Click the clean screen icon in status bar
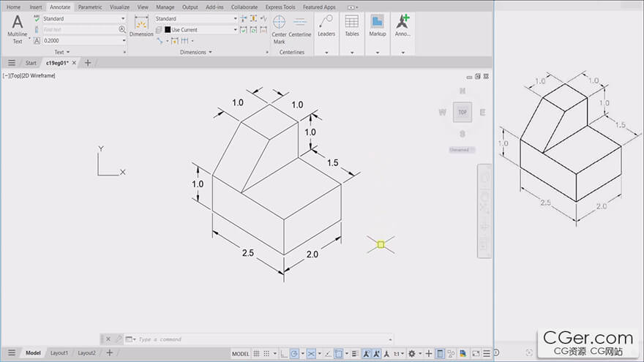The height and width of the screenshot is (362, 644). point(476,353)
